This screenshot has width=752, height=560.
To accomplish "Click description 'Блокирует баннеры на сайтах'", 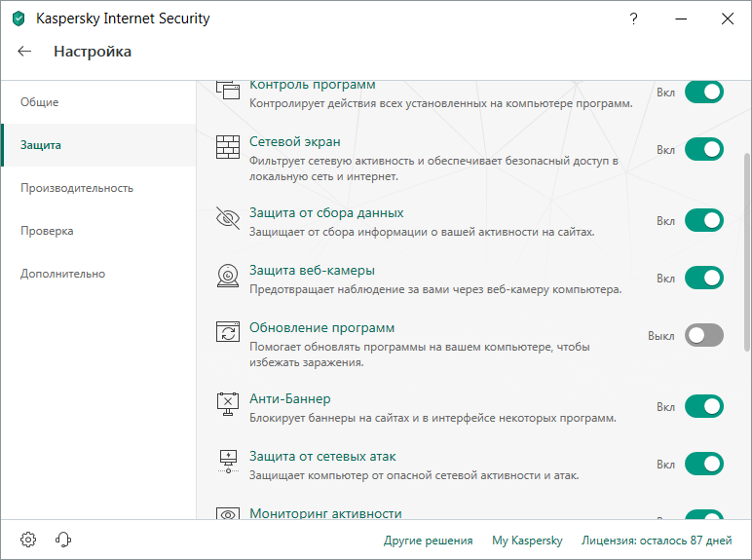I will click(432, 418).
